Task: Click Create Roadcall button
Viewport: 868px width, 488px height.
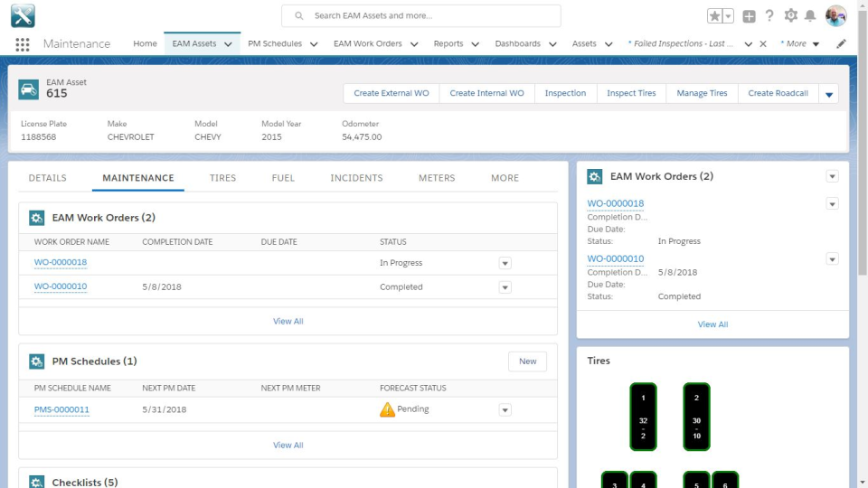Action: (x=778, y=93)
